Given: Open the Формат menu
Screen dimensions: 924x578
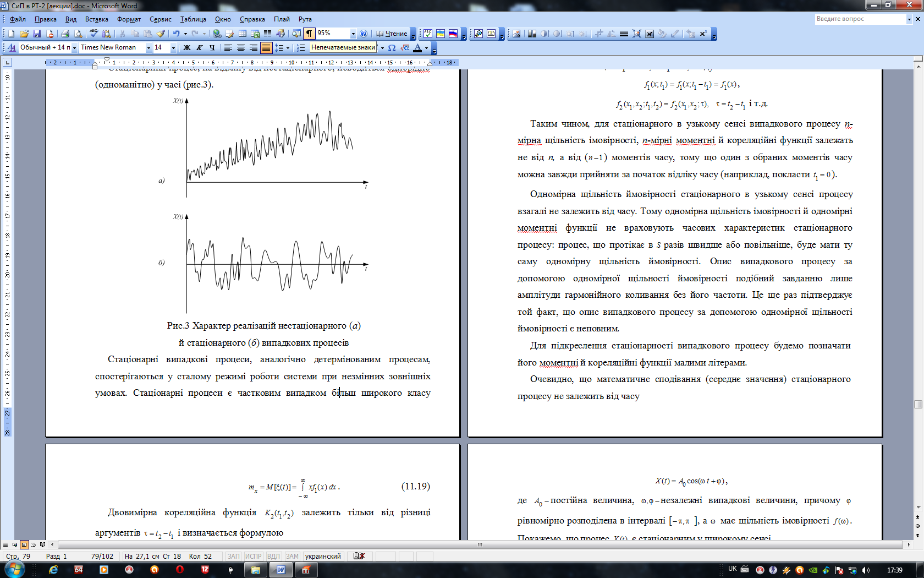Looking at the screenshot, I should (x=129, y=19).
